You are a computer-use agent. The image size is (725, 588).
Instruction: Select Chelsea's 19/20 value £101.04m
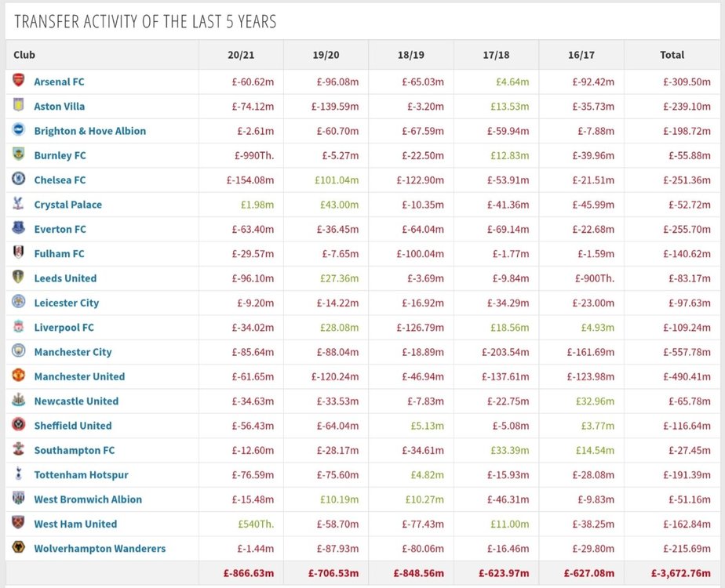coord(337,180)
